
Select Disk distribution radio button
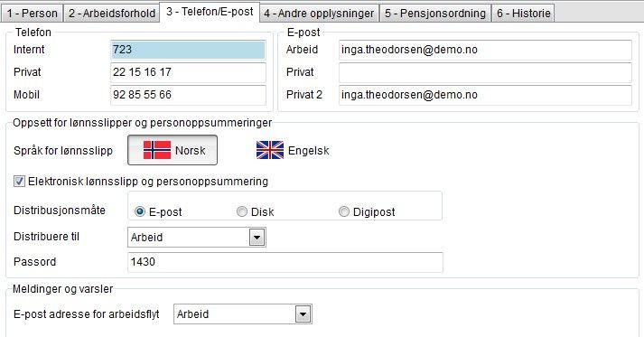(x=242, y=211)
